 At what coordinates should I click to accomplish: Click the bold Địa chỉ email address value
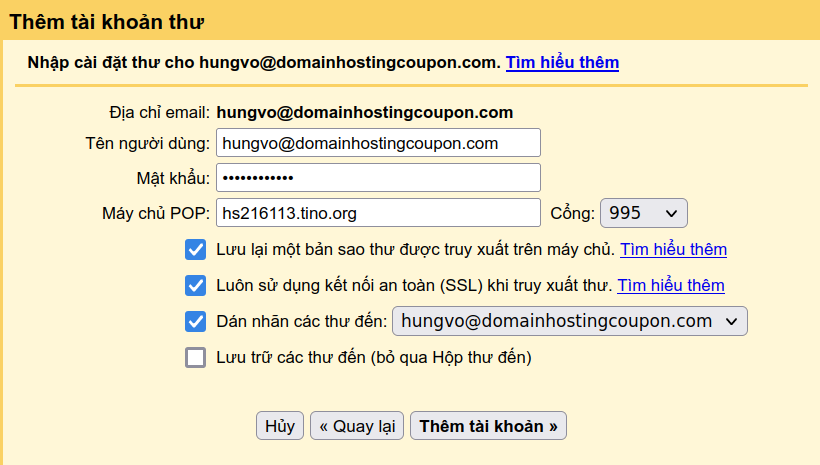365,112
